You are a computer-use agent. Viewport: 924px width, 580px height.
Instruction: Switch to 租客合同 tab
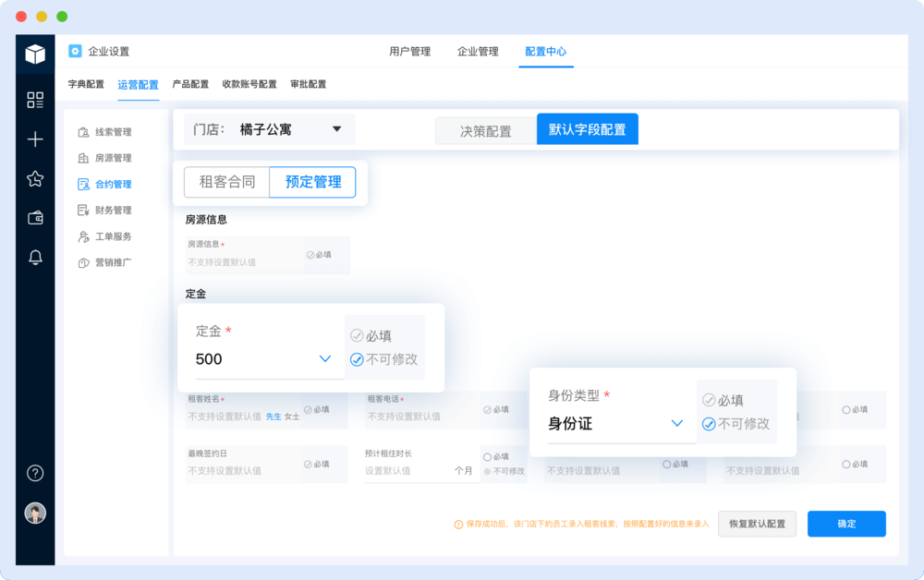(x=227, y=182)
